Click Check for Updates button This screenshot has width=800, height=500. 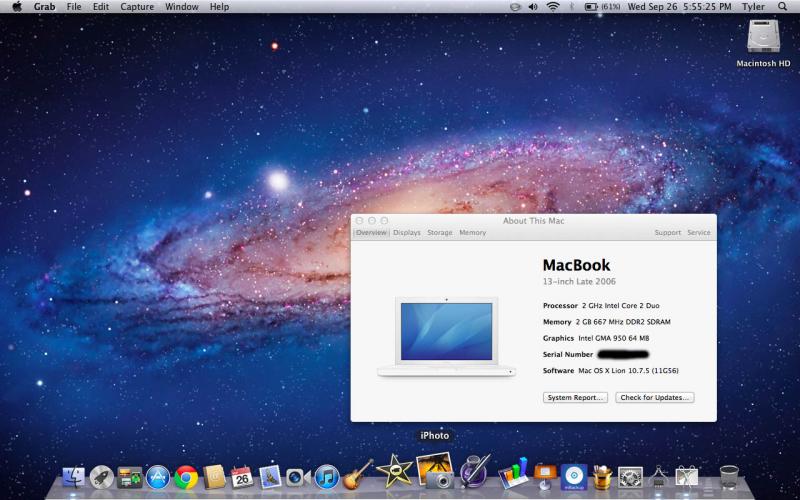click(655, 397)
